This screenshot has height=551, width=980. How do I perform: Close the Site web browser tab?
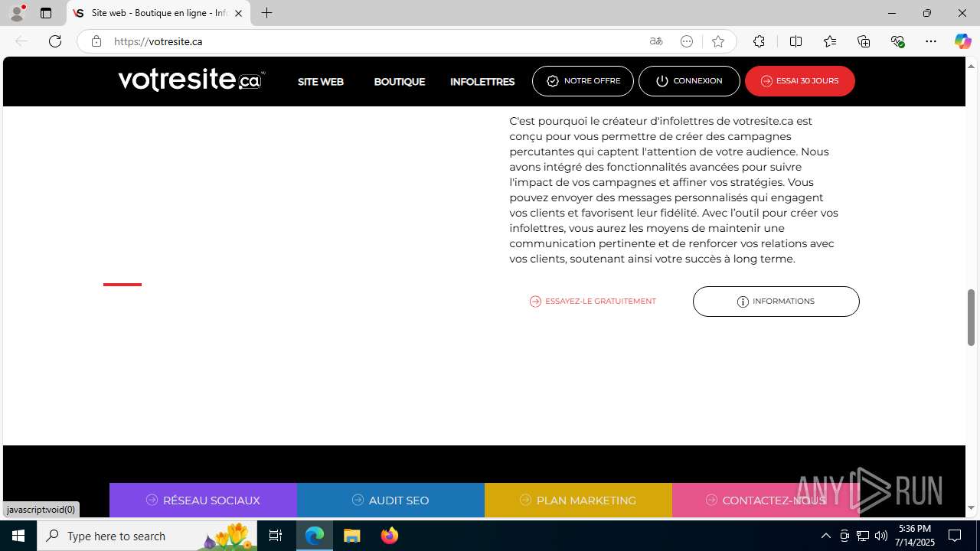click(x=238, y=13)
